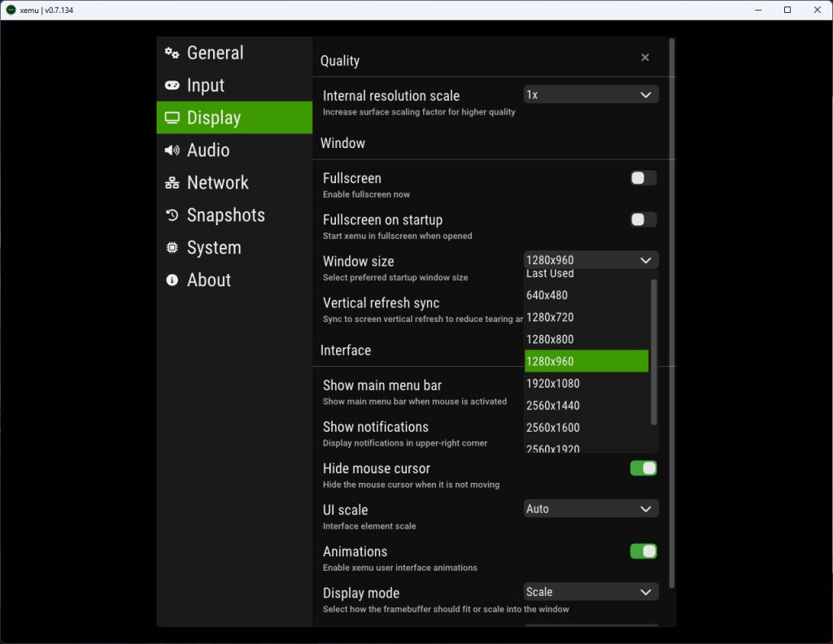Select 1280x800 window size
The image size is (833, 644).
pyautogui.click(x=586, y=339)
